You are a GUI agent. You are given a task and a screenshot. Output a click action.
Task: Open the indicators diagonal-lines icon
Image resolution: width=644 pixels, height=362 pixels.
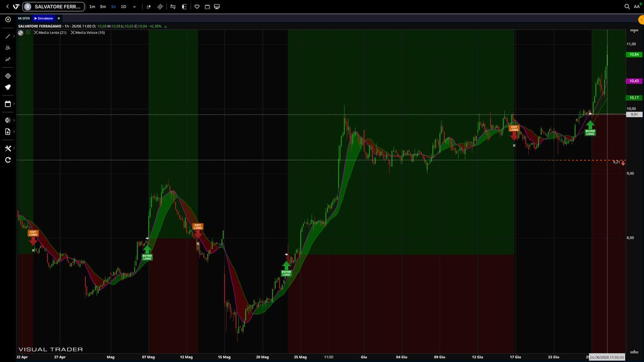159,6
